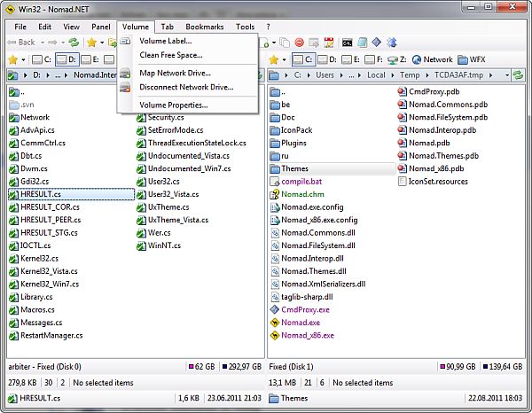Select compile.bat in right panel
532x413 pixels.
[x=295, y=182]
